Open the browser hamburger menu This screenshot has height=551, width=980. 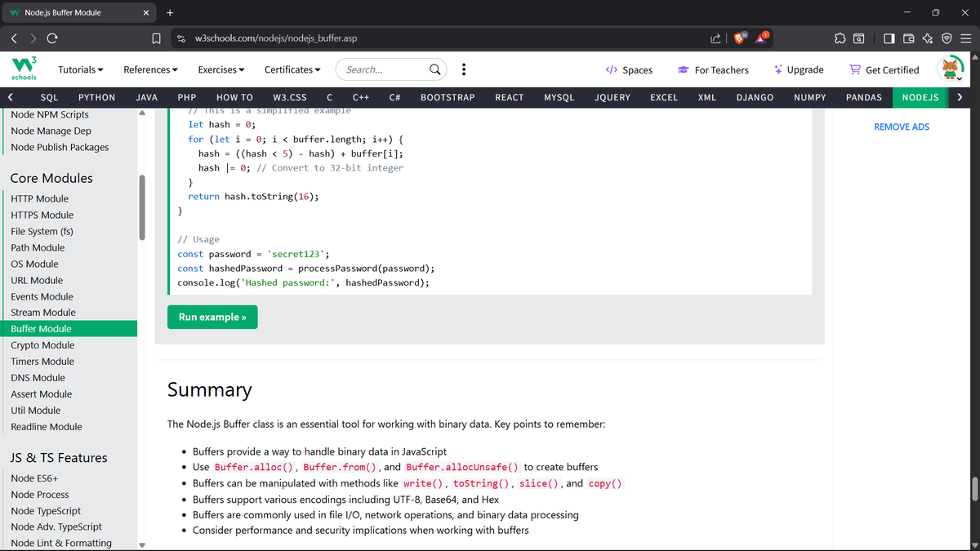(965, 38)
